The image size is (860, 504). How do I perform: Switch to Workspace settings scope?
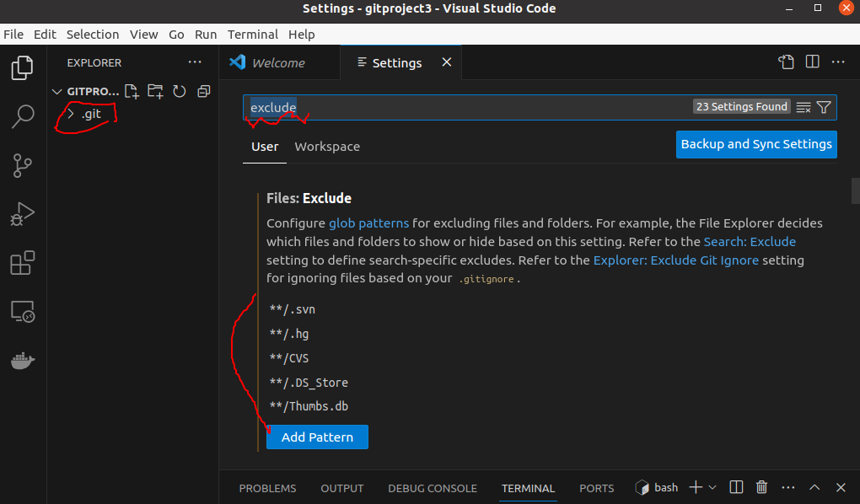(x=327, y=147)
